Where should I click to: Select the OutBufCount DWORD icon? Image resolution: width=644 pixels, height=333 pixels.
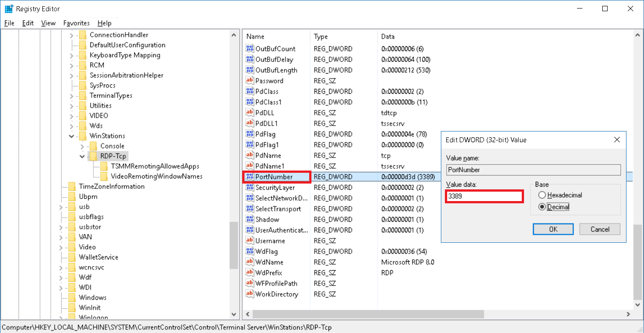point(250,48)
